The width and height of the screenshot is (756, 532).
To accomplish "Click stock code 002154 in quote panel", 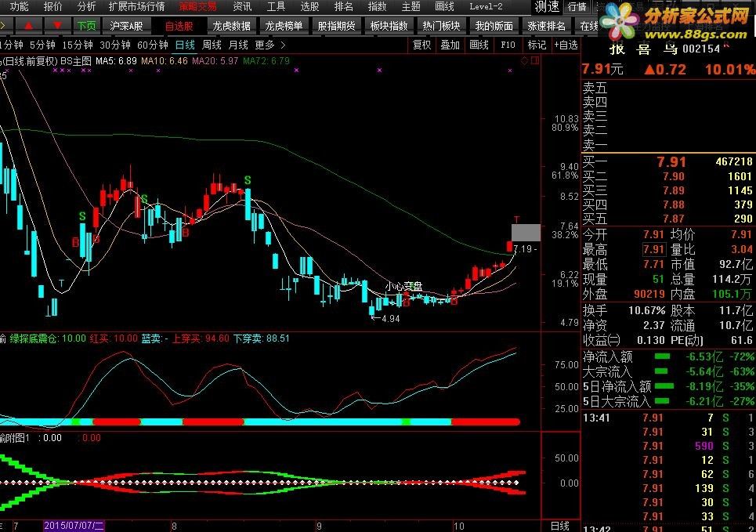I will pyautogui.click(x=701, y=49).
